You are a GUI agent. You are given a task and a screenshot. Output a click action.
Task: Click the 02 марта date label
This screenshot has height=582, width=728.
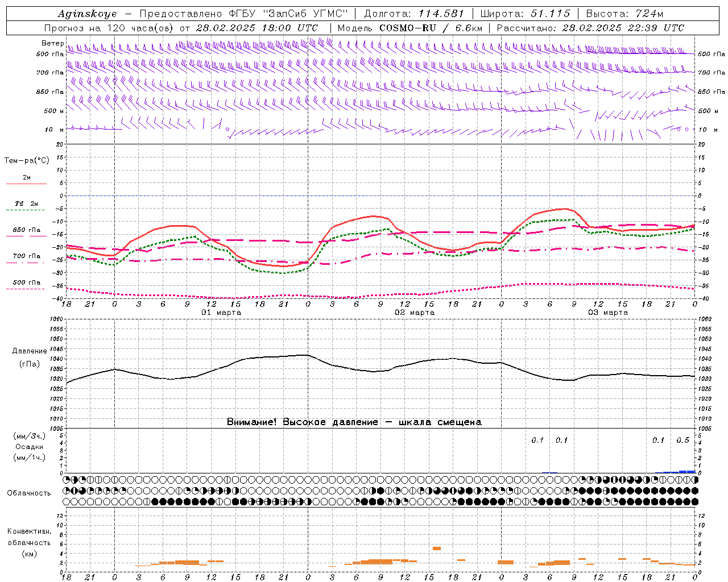415,313
